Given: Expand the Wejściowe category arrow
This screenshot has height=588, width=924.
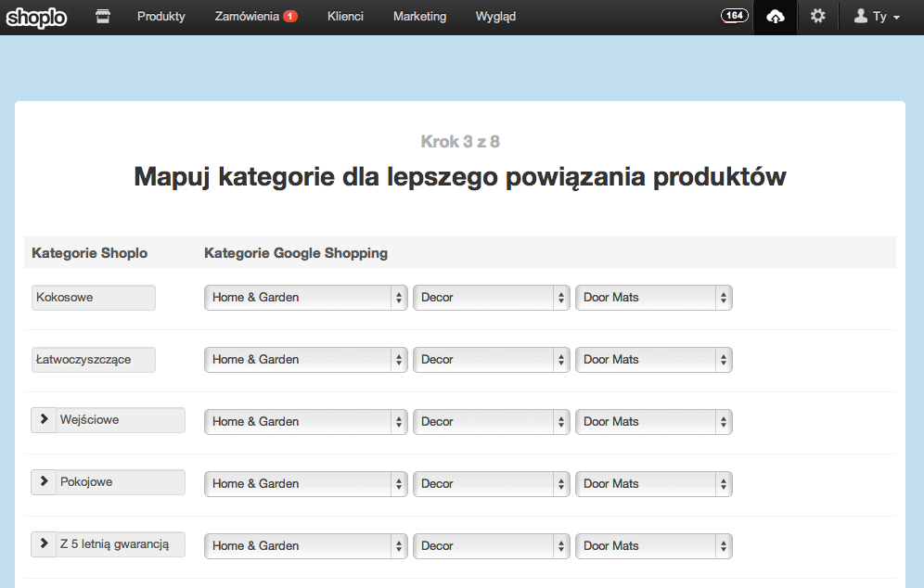Looking at the screenshot, I should click(44, 419).
